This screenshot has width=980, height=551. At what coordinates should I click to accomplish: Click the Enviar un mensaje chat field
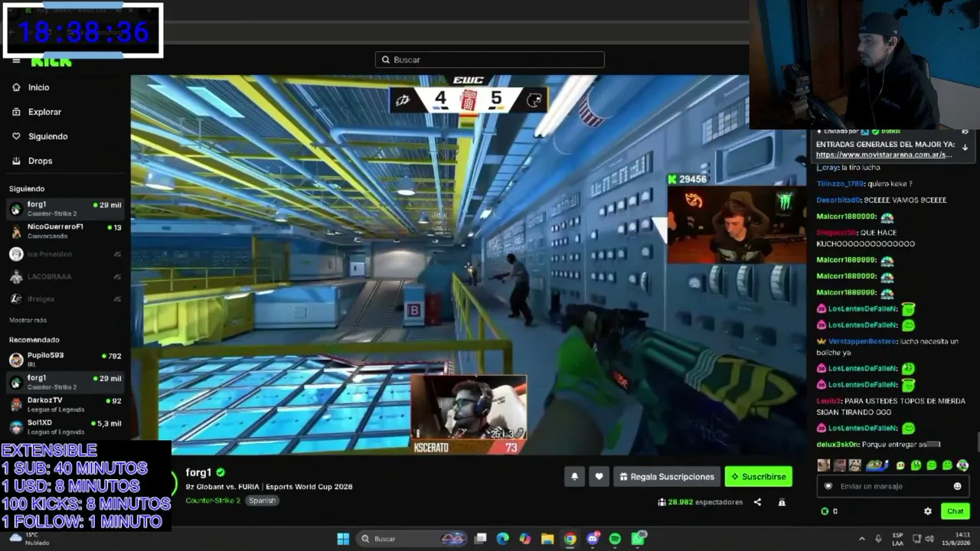[893, 486]
